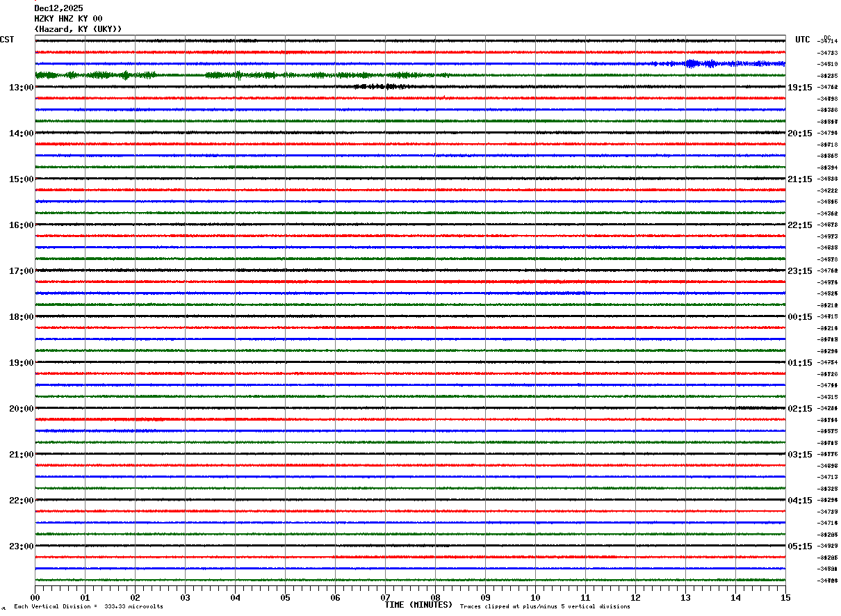Screen dimensions: 841x616
Task: Click the 20:15 UTC time label
Action: [800, 133]
